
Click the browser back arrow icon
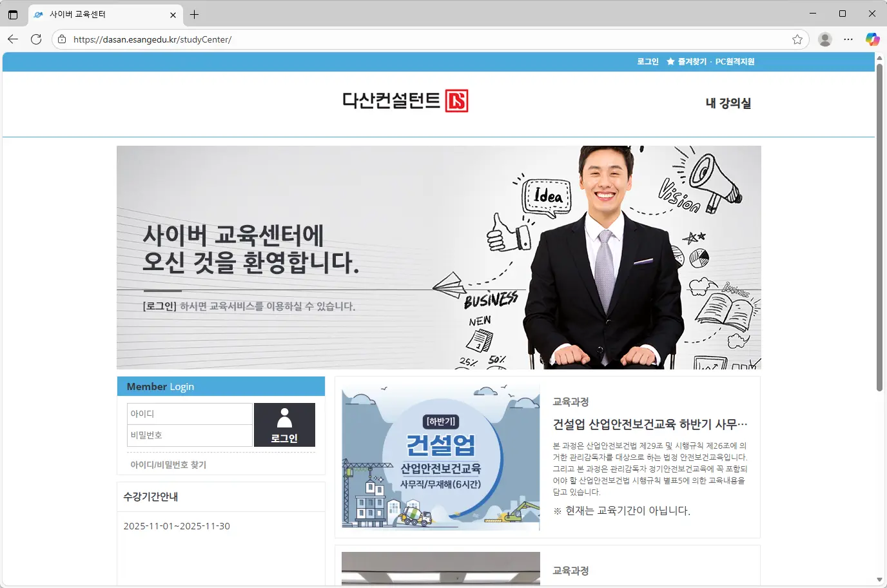coord(12,39)
